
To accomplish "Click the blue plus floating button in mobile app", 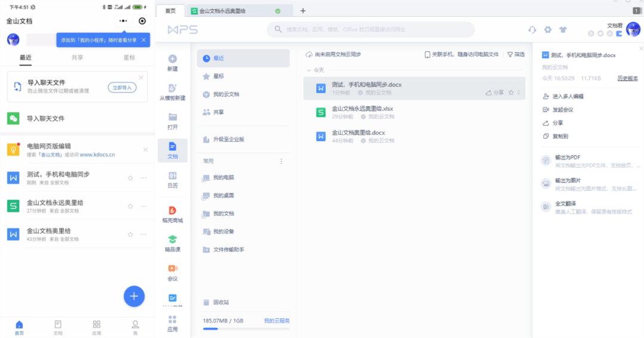I will (x=134, y=296).
